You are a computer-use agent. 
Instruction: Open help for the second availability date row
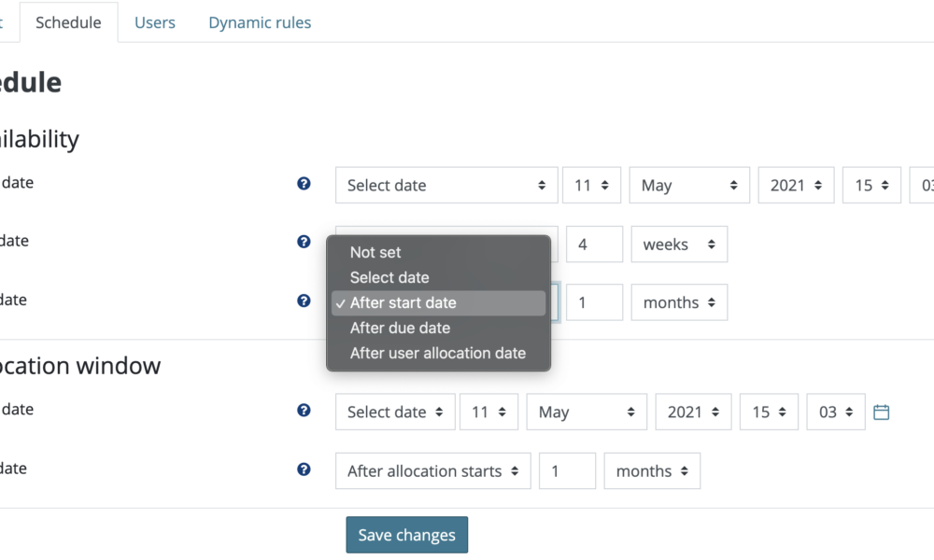(303, 241)
